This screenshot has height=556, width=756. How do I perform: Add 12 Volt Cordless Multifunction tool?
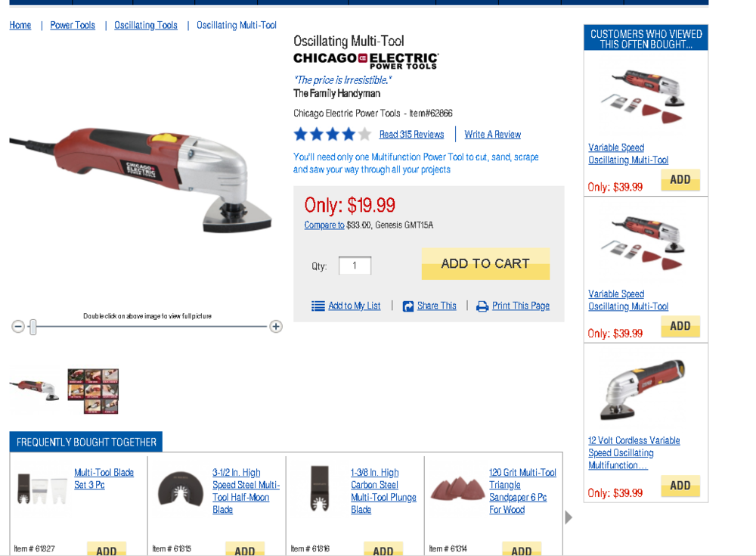[x=680, y=486]
